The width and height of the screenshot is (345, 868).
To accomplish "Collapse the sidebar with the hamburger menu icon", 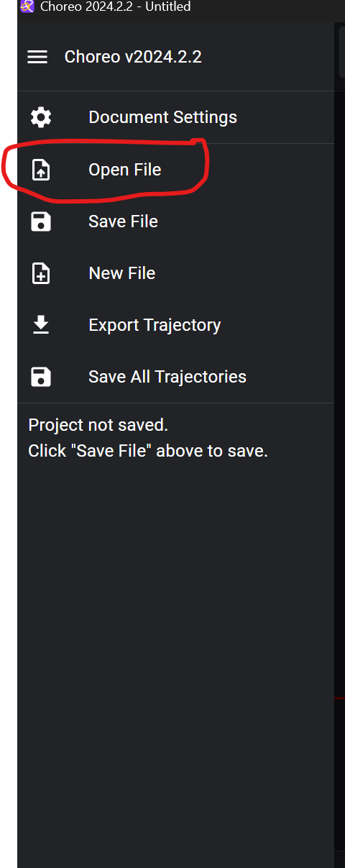I will point(37,57).
